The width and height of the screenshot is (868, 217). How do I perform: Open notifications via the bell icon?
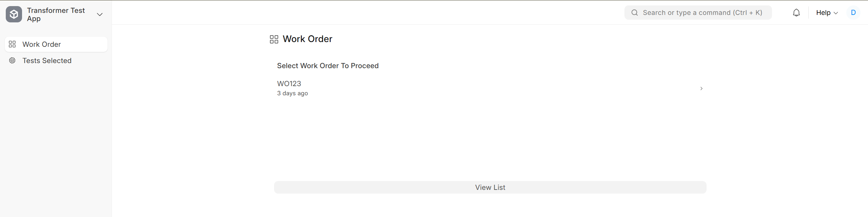point(796,13)
